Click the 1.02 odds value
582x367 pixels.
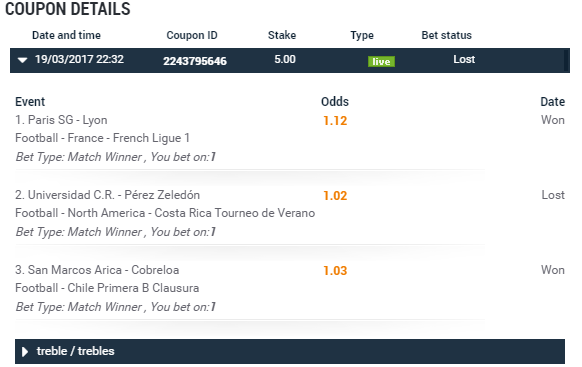pos(335,196)
